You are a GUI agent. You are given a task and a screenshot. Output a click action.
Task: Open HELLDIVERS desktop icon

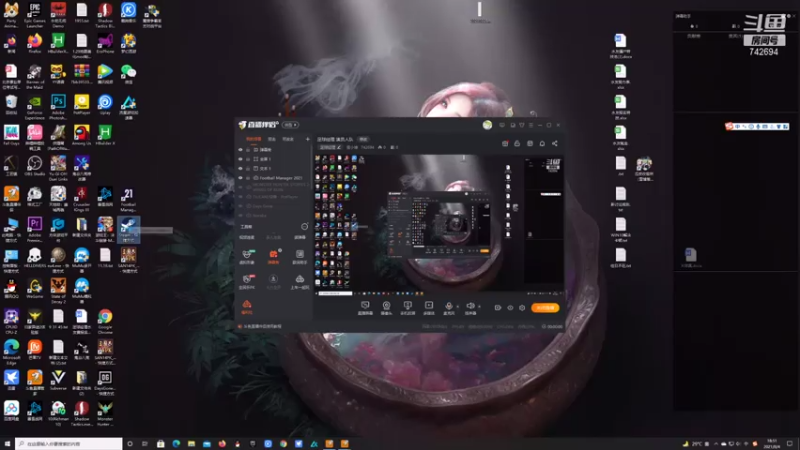(x=35, y=258)
